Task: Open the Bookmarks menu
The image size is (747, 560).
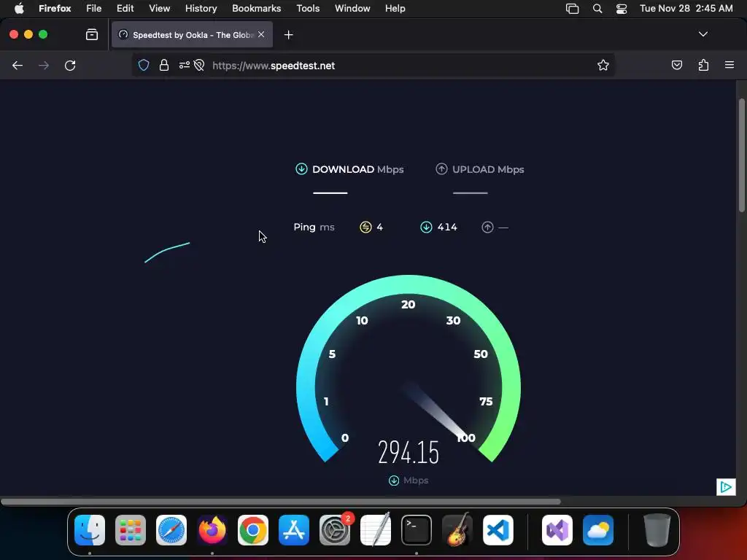Action: click(x=256, y=9)
